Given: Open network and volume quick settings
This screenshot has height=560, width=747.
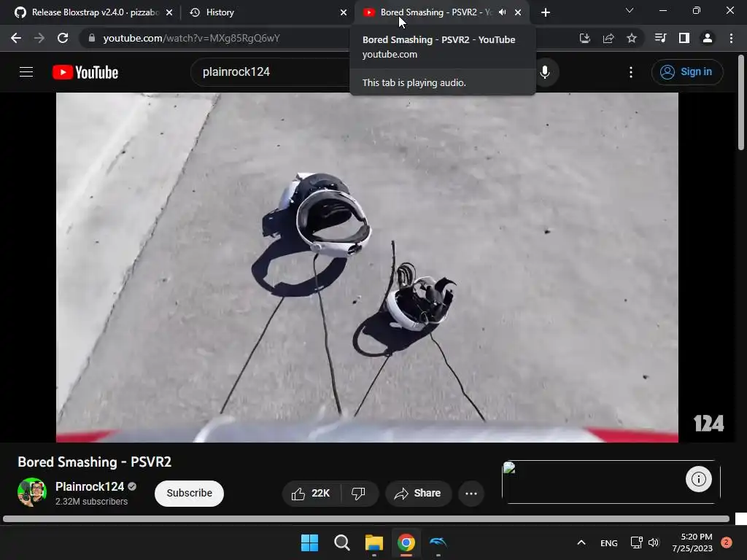Looking at the screenshot, I should (645, 542).
